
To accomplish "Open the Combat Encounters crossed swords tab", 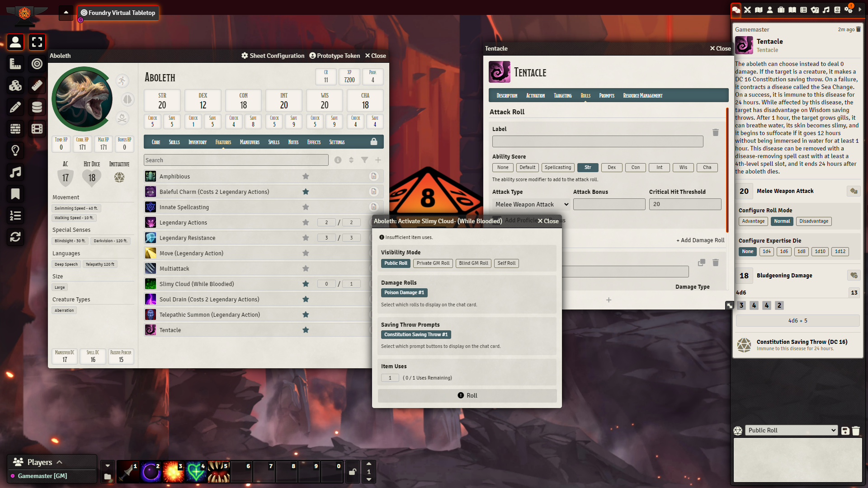I will click(747, 9).
